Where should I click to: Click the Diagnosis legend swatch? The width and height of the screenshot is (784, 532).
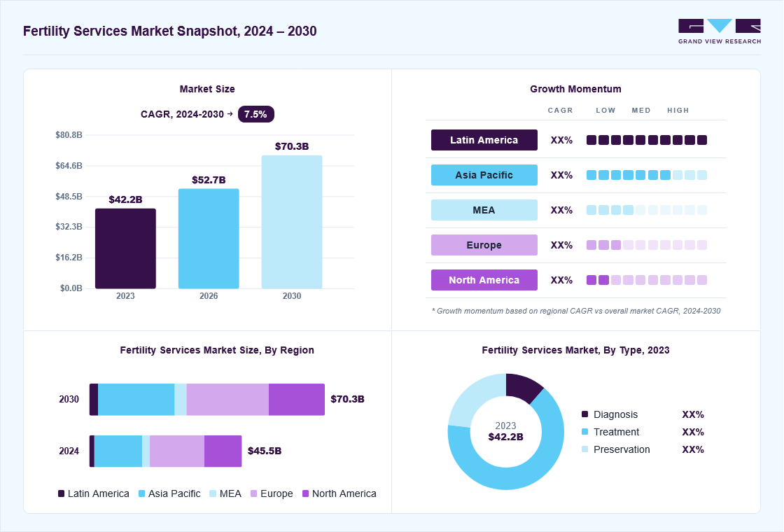tap(585, 414)
